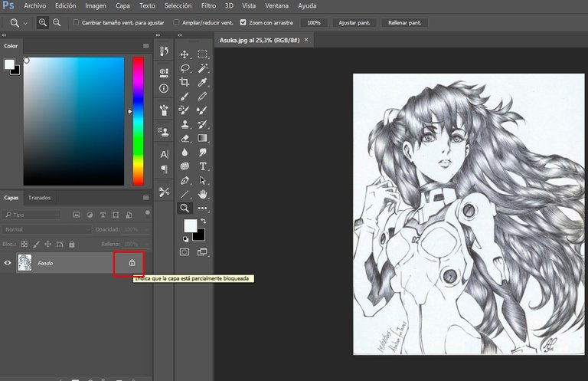
Task: Toggle lock image pixels brush icon
Action: click(36, 245)
